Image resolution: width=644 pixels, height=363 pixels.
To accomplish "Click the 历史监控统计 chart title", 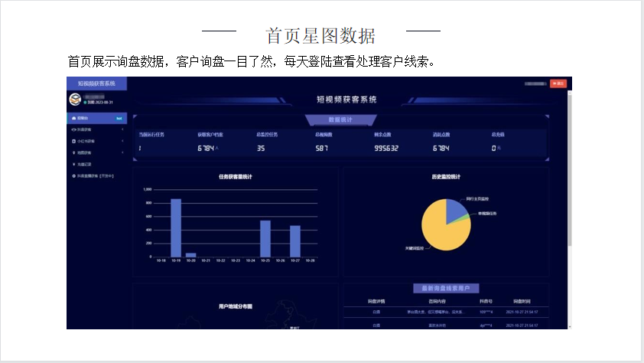I will point(446,177).
